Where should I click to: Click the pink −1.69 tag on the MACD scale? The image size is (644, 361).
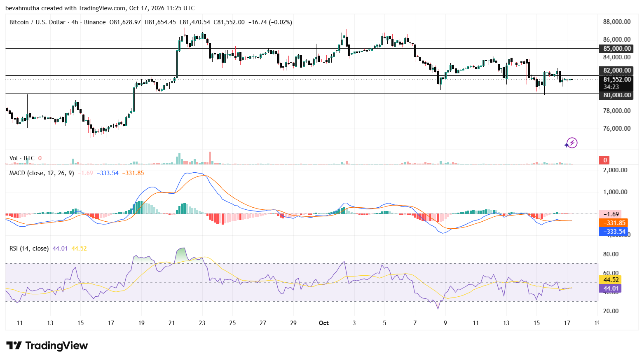click(610, 214)
